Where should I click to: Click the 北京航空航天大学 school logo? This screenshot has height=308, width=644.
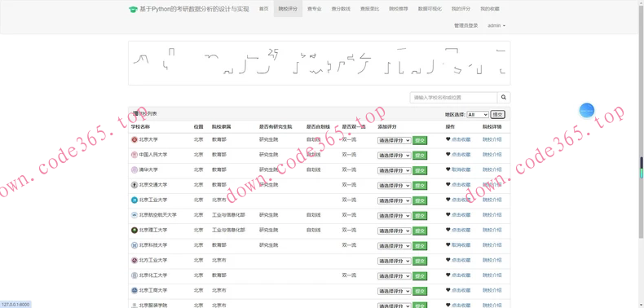[134, 215]
